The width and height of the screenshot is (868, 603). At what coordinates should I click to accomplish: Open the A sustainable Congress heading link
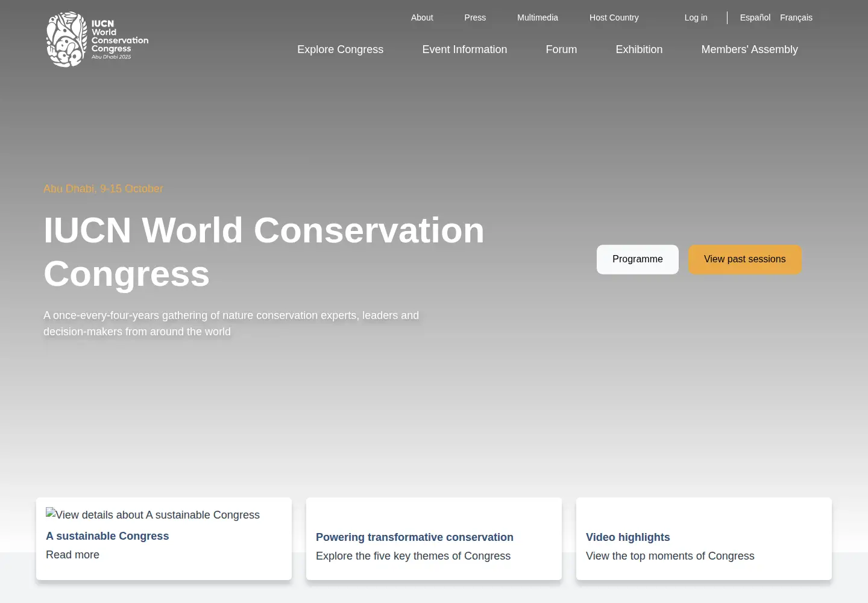[x=107, y=536]
